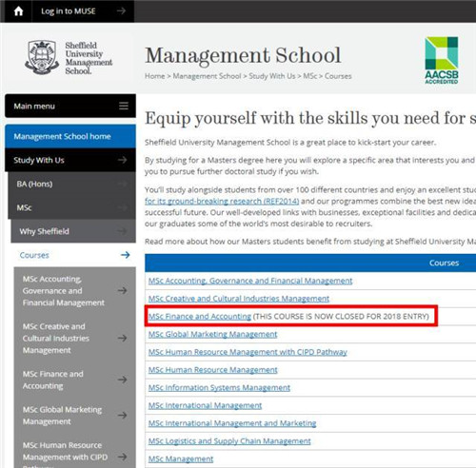Image resolution: width=476 pixels, height=468 pixels.
Task: Open the MSc sidebar menu item
Action: click(71, 207)
